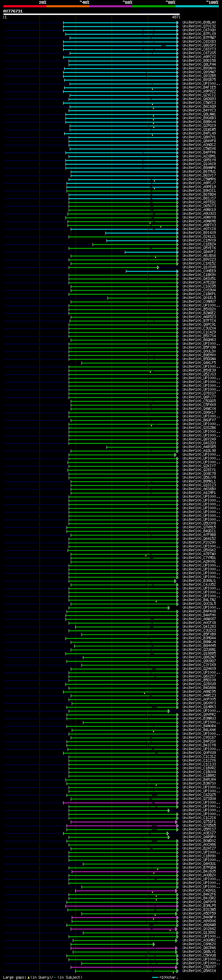This screenshot has height=980, width=222.
Task: Click the cyan ~100% identity legend bar
Action: tap(197, 6)
